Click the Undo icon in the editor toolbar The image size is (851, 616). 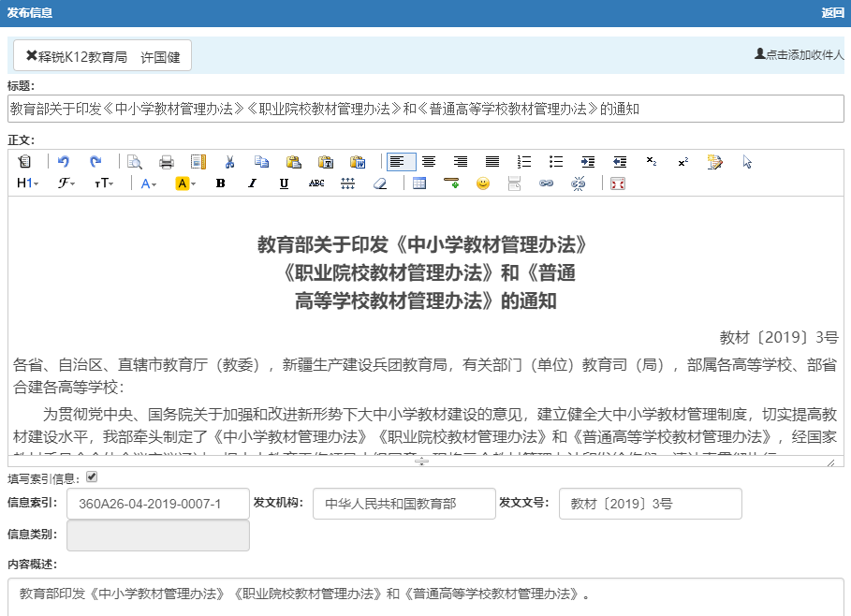point(63,161)
